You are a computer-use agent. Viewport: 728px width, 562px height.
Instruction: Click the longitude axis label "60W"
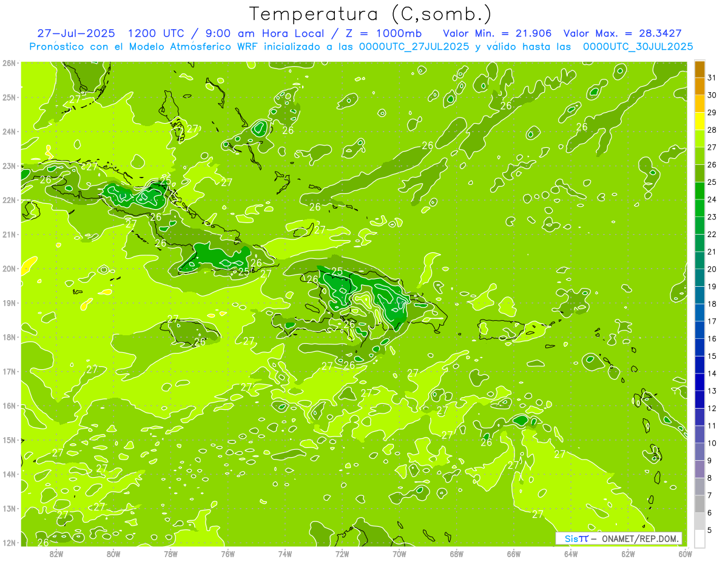685,554
